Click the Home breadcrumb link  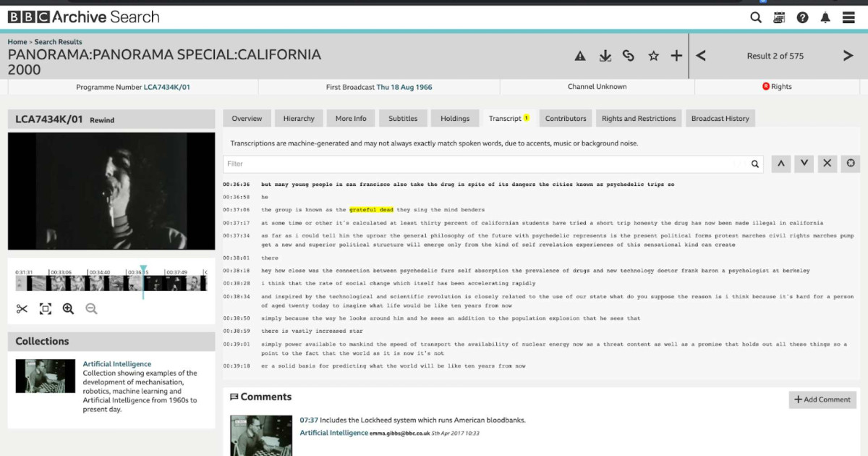tap(17, 42)
